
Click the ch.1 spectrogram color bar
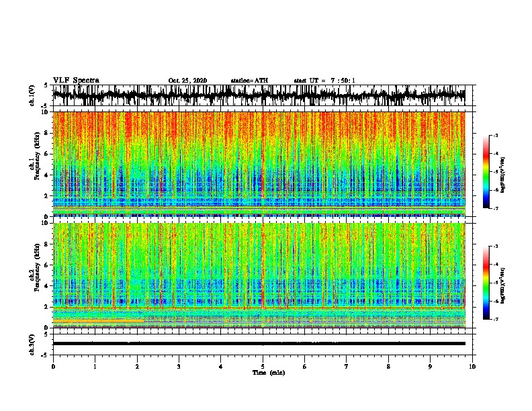click(x=486, y=172)
